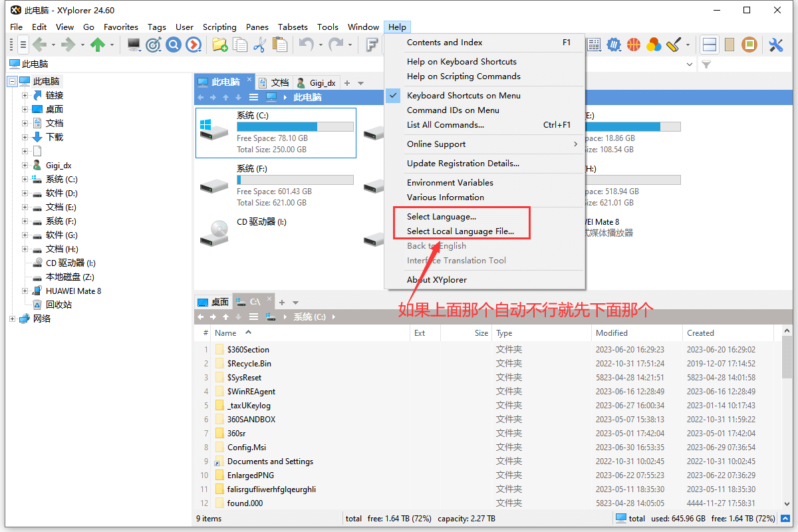The height and width of the screenshot is (532, 798).
Task: Click the Copy toolbar icon
Action: pos(240,45)
